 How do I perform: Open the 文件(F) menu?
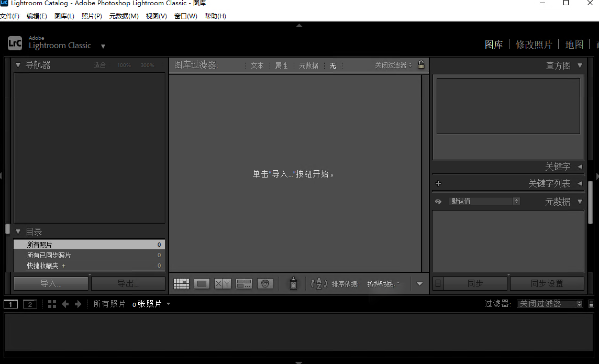pyautogui.click(x=9, y=16)
